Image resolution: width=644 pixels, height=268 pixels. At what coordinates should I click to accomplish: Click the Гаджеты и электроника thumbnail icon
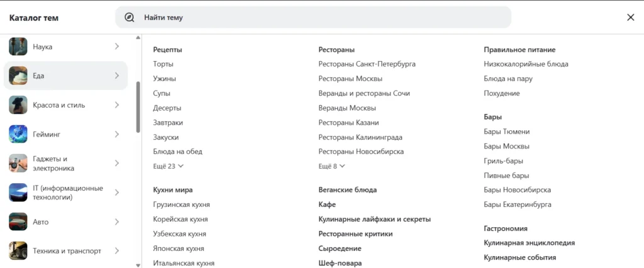pyautogui.click(x=18, y=164)
